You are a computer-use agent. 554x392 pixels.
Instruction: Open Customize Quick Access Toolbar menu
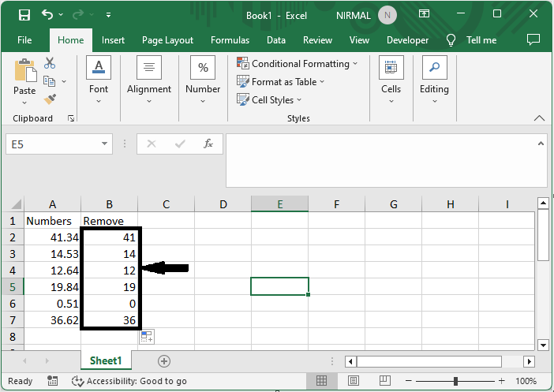tap(108, 15)
